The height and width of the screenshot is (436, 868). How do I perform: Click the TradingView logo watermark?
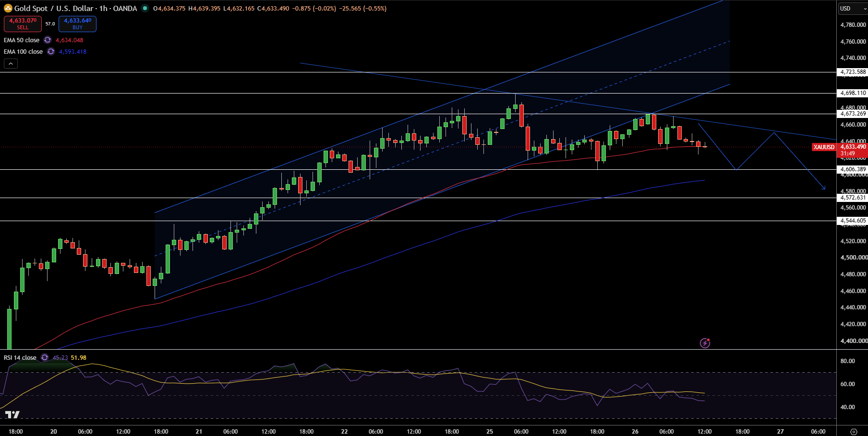[12, 415]
